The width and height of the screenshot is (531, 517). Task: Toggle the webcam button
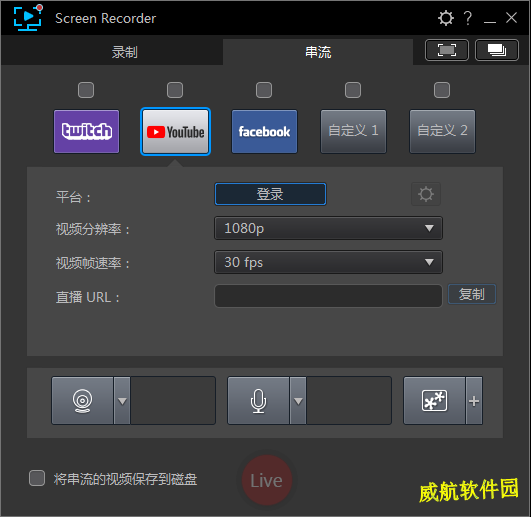coord(82,401)
